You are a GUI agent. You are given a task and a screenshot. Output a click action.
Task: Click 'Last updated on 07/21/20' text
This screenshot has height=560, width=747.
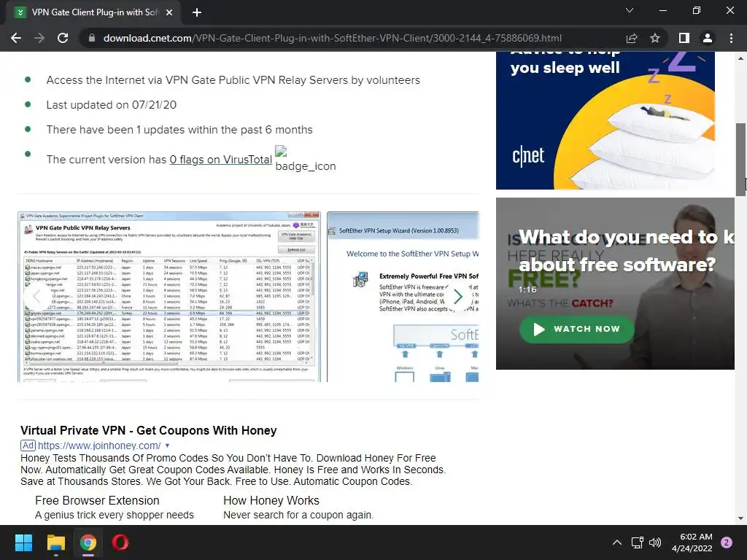click(x=112, y=105)
